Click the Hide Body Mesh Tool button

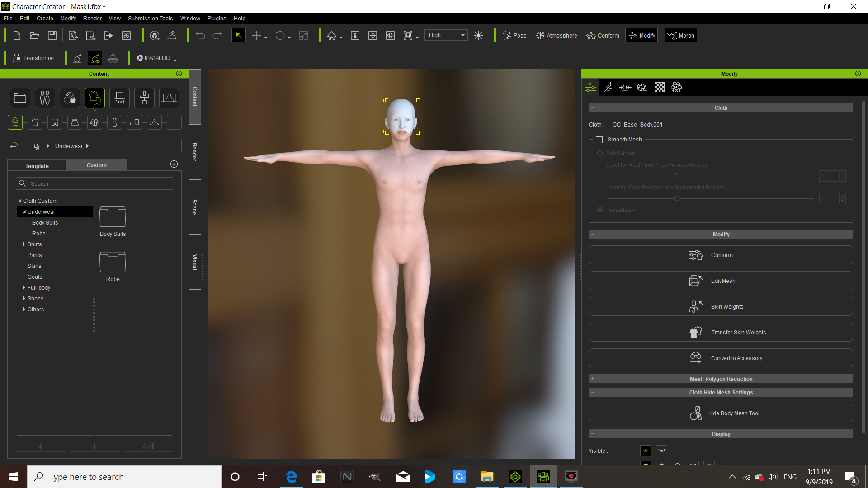pyautogui.click(x=721, y=413)
